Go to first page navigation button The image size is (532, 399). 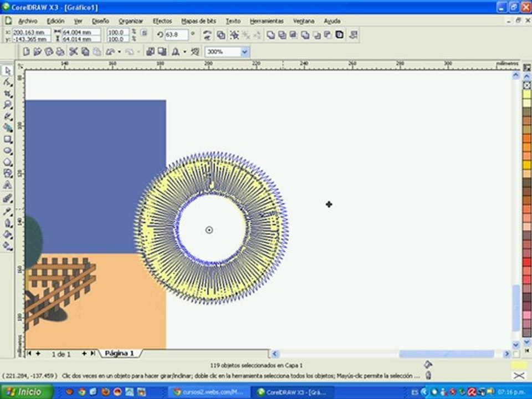(29, 354)
